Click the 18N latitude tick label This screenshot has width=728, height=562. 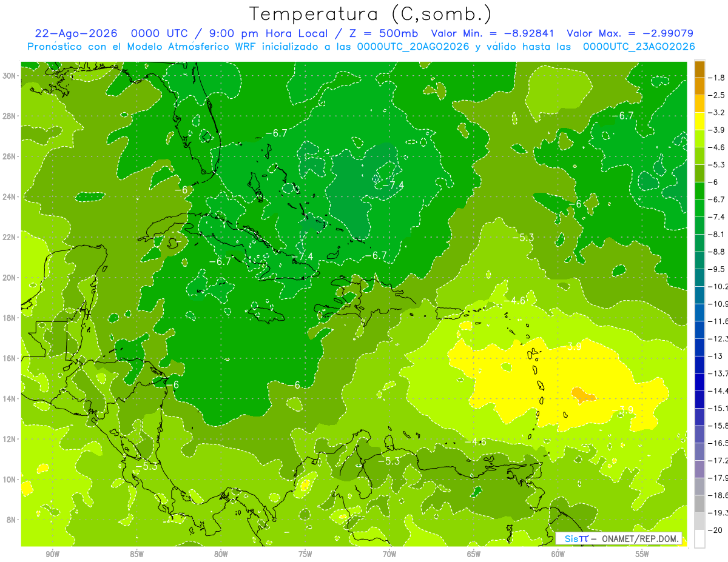click(x=10, y=318)
